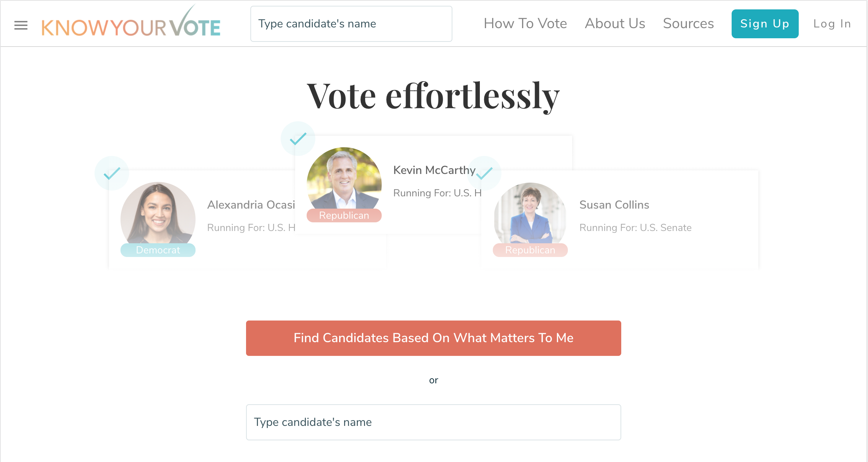The width and height of the screenshot is (868, 462).
Task: Navigate to the About Us section
Action: [x=614, y=23]
